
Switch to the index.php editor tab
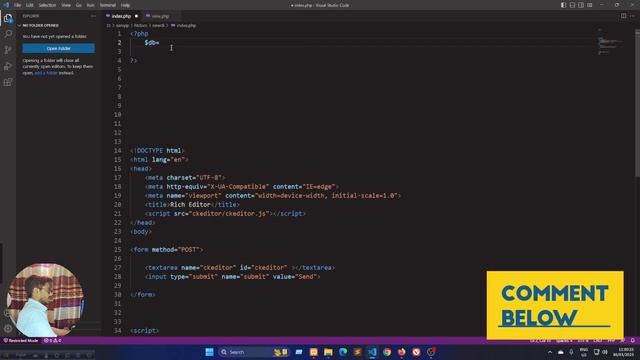[121, 16]
